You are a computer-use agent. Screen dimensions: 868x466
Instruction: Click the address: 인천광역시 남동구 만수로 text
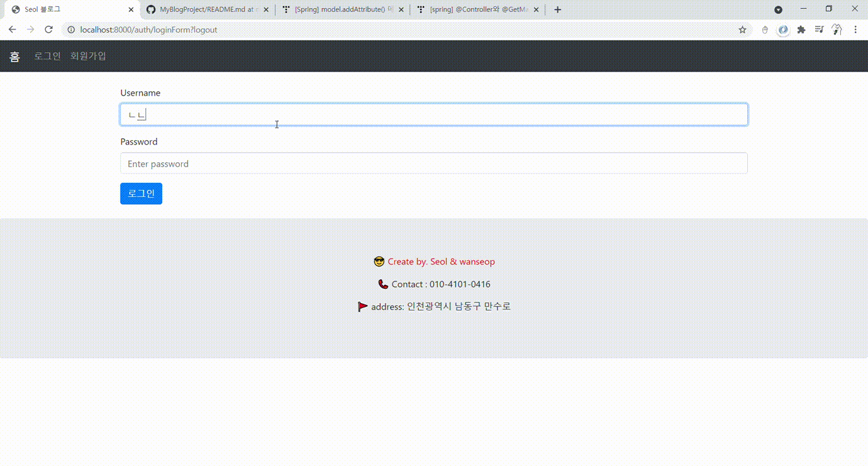point(441,307)
